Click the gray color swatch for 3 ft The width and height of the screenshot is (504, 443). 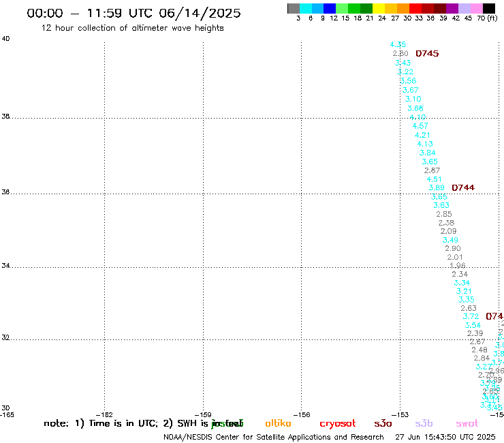click(294, 8)
